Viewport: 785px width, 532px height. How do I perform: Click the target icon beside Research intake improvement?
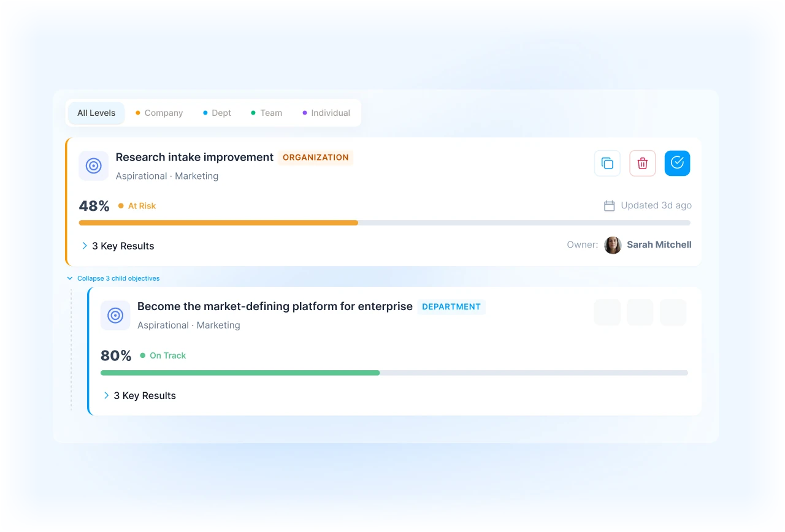94,165
